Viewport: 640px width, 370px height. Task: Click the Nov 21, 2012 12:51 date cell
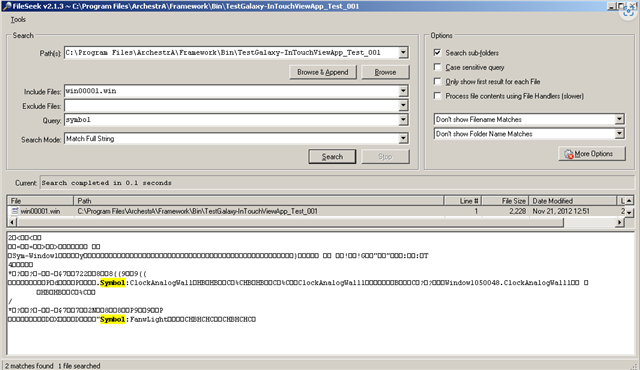click(561, 211)
